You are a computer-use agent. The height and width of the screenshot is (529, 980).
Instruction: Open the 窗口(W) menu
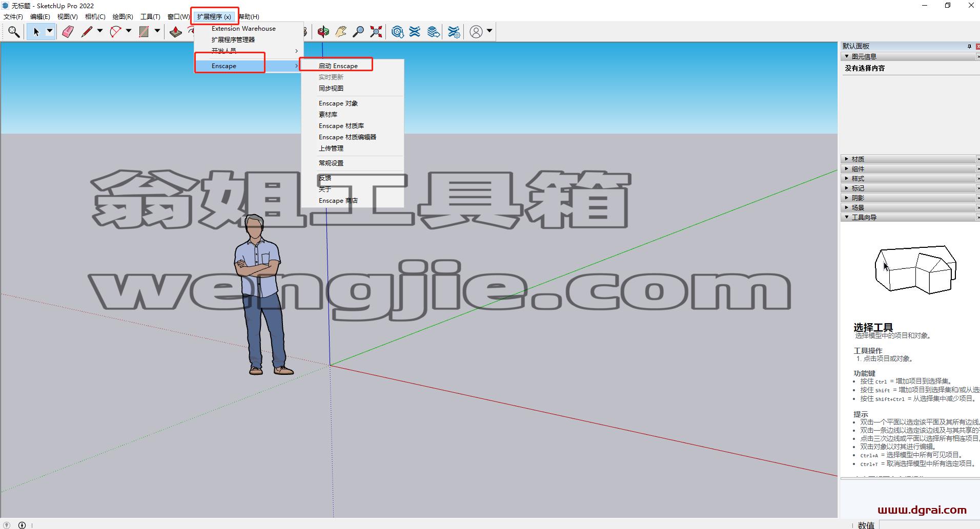(179, 17)
